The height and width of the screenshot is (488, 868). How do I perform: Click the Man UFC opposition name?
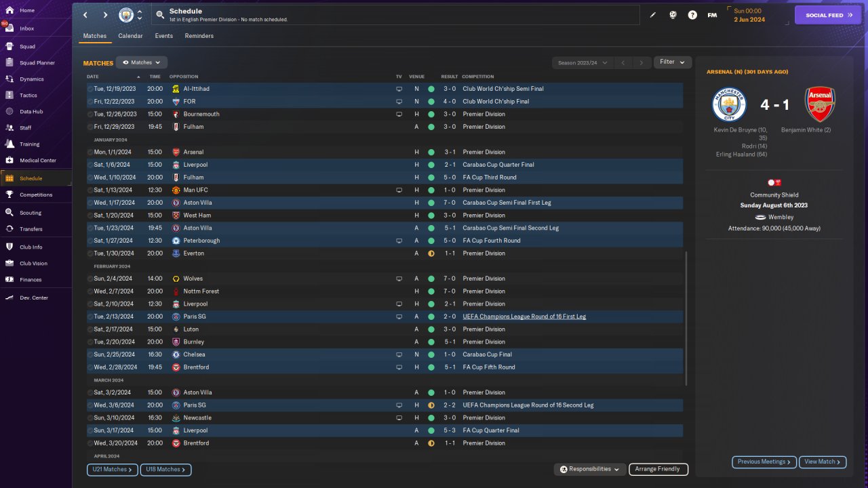pos(195,190)
